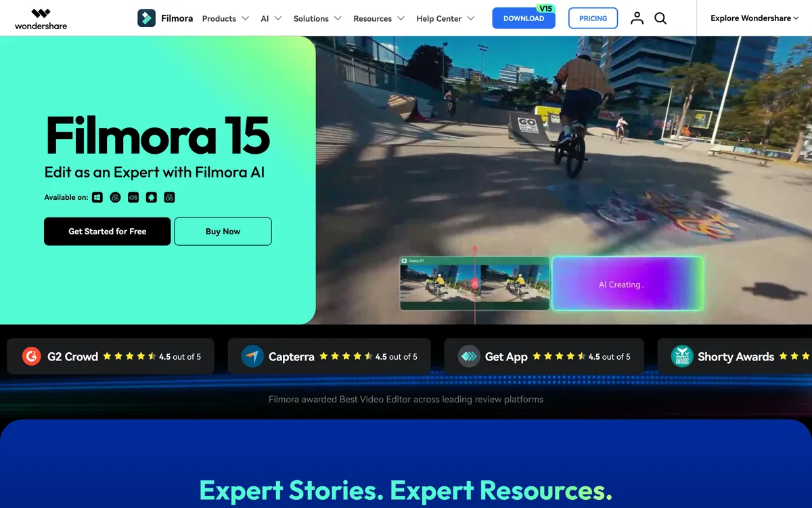Image resolution: width=812 pixels, height=508 pixels.
Task: Expand the AI menu
Action: 271,18
